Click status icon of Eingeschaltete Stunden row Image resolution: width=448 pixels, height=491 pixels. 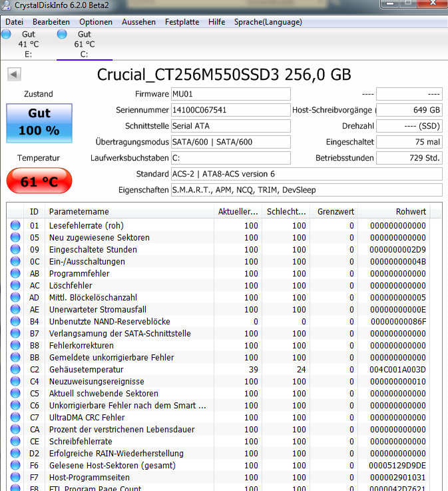(x=15, y=249)
